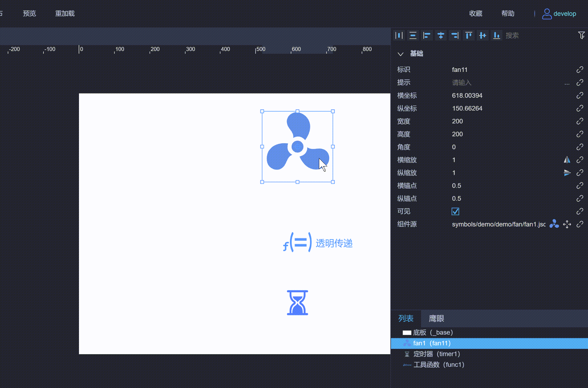588x388 pixels.
Task: Edit the 横缩放 value field
Action: tap(506, 160)
